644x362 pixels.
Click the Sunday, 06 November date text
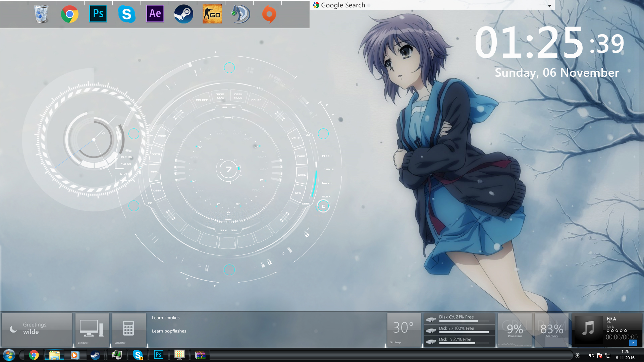557,72
